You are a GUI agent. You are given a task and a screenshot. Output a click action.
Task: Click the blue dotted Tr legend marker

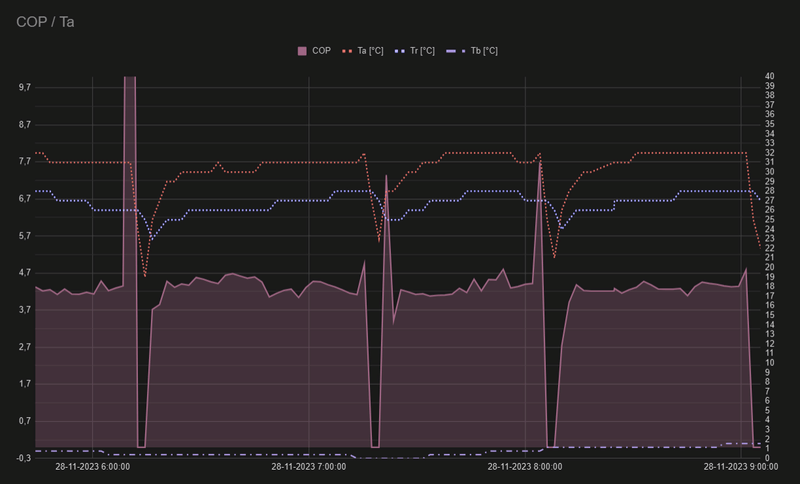pyautogui.click(x=400, y=51)
